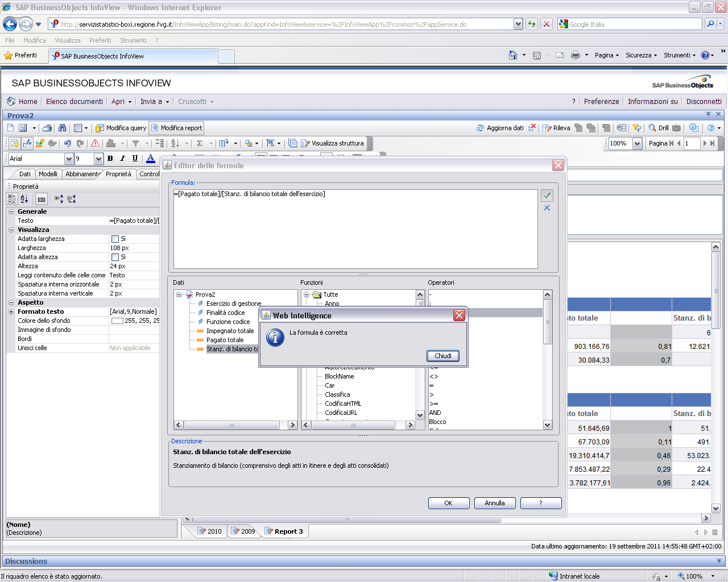Switch to the Modelli tab
Viewport: 728px width, 582px height.
pyautogui.click(x=48, y=174)
